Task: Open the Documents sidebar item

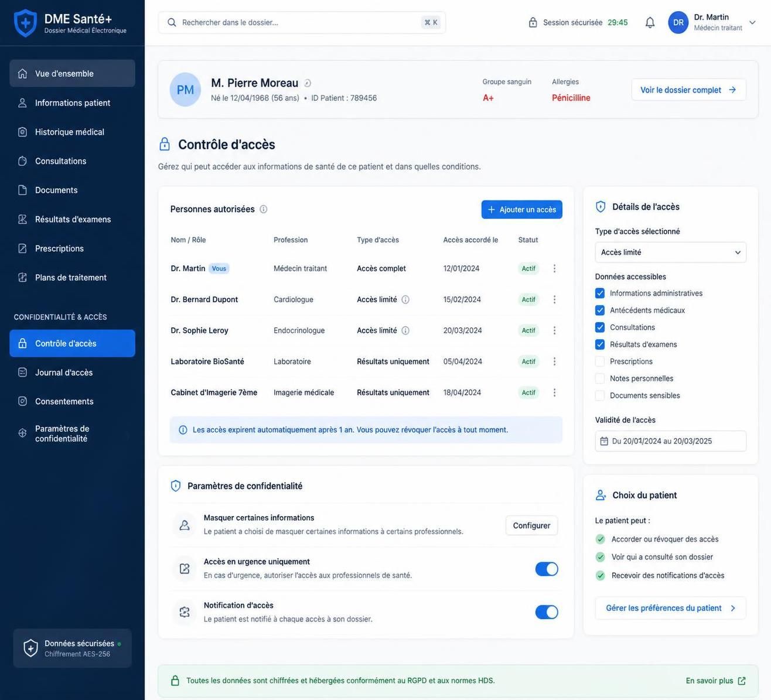Action: (x=72, y=190)
